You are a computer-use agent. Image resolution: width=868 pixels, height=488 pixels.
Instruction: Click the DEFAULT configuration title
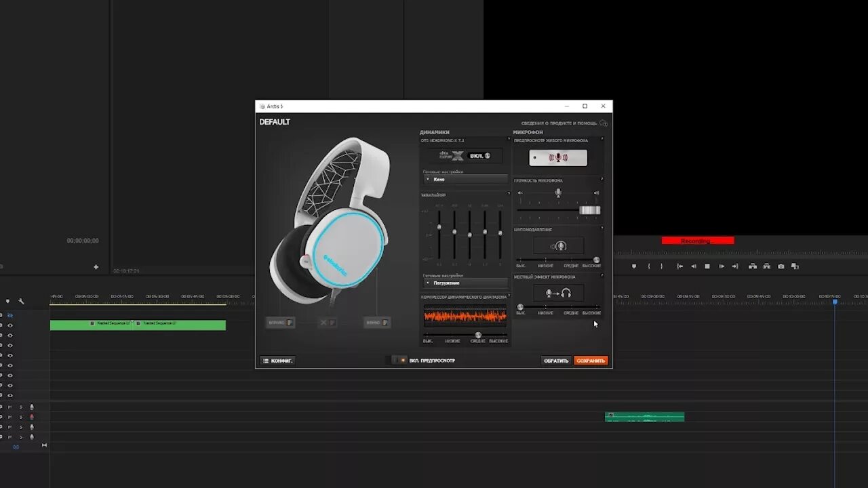(x=275, y=122)
